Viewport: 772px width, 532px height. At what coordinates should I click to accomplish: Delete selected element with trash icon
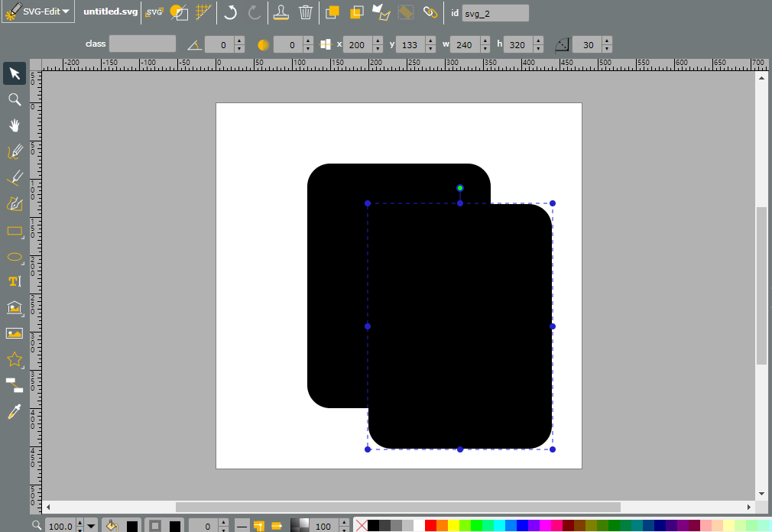coord(306,11)
